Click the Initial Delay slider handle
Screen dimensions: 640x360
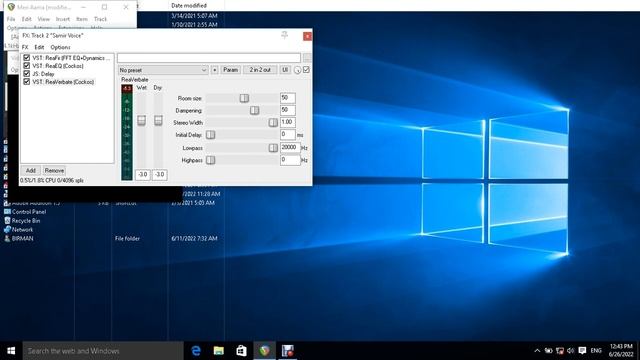click(x=211, y=135)
